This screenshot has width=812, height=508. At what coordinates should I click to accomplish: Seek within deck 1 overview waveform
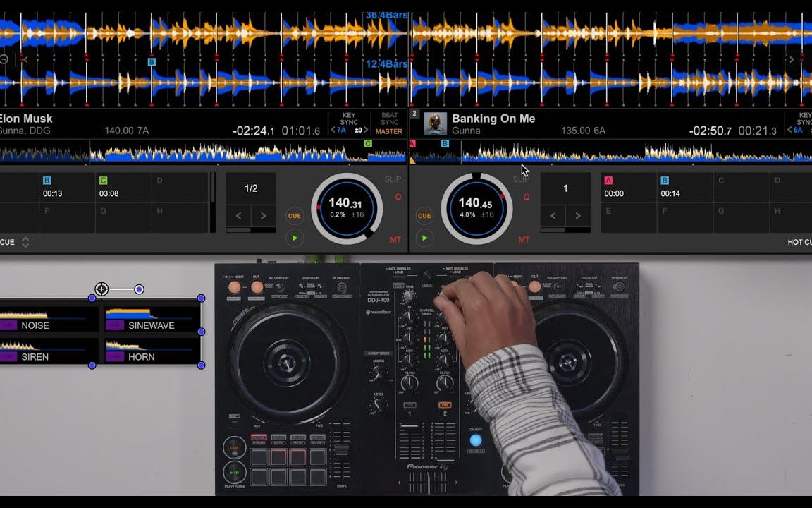pos(203,152)
